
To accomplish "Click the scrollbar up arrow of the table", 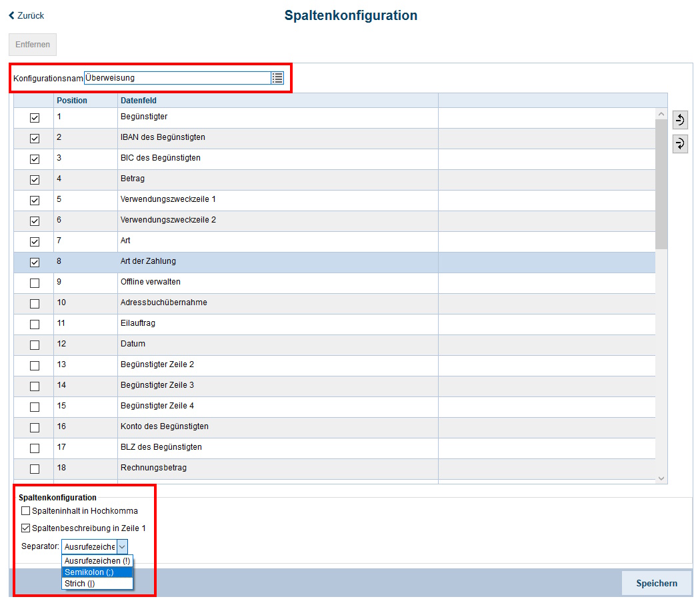I will tap(661, 114).
